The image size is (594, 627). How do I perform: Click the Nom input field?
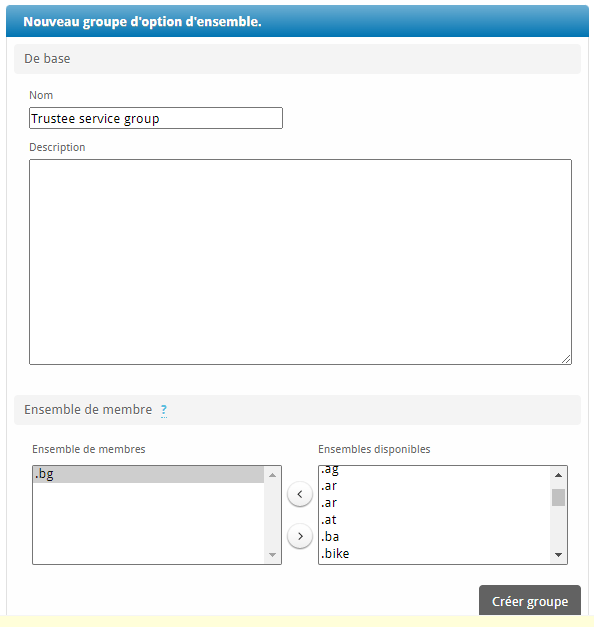pos(156,118)
